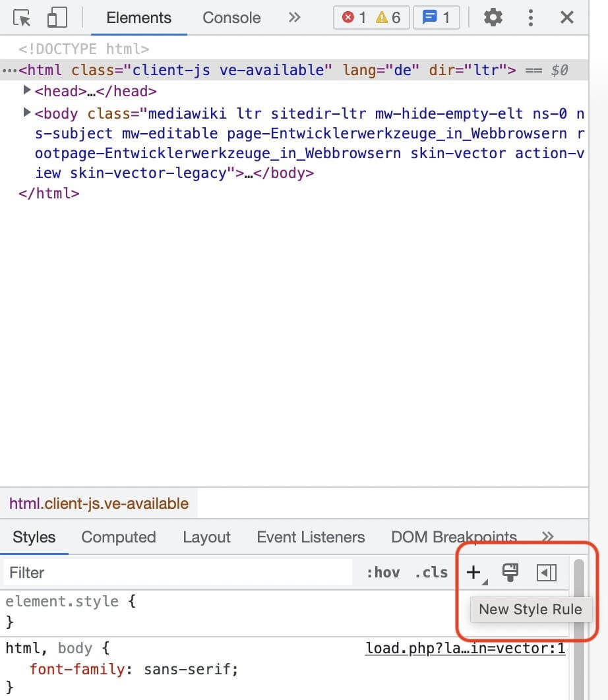Open the DOM Breakpoints tab

pyautogui.click(x=454, y=537)
